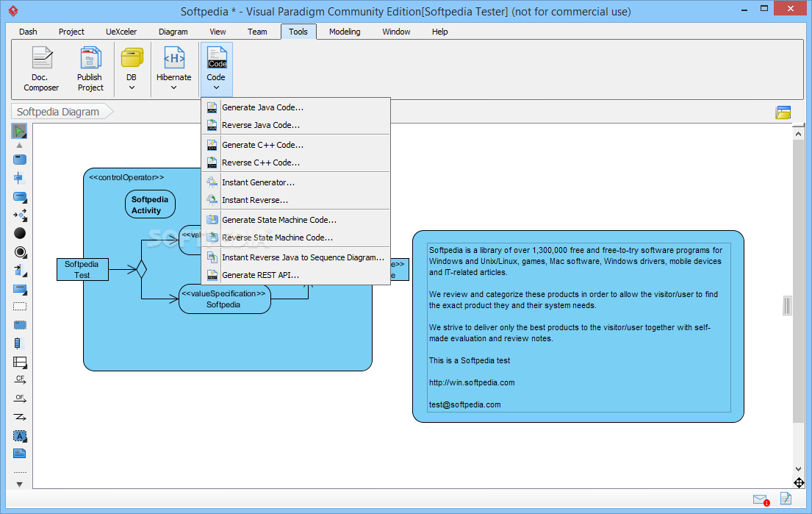Open the DB tools dropdown
812x514 pixels.
(132, 69)
